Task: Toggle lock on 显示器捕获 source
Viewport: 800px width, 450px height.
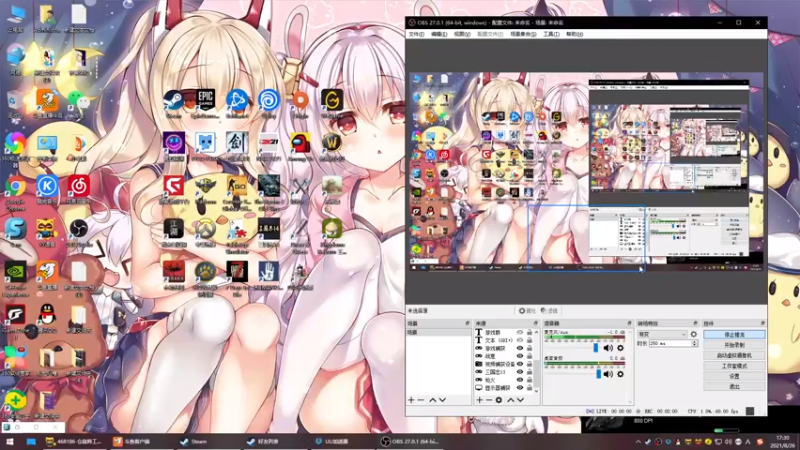Action: [530, 388]
